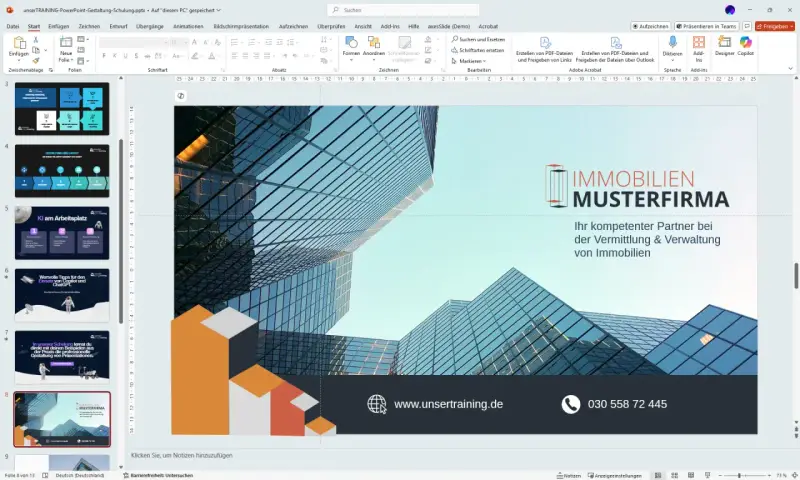Toggle text shadow S button
Image resolution: width=800 pixels, height=480 pixels.
tap(136, 56)
